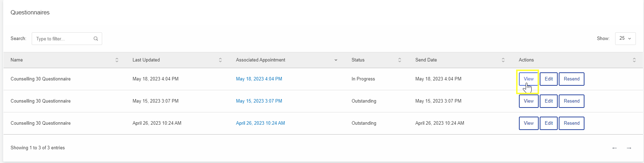
Task: Edit the April 26 questionnaire
Action: coord(549,123)
